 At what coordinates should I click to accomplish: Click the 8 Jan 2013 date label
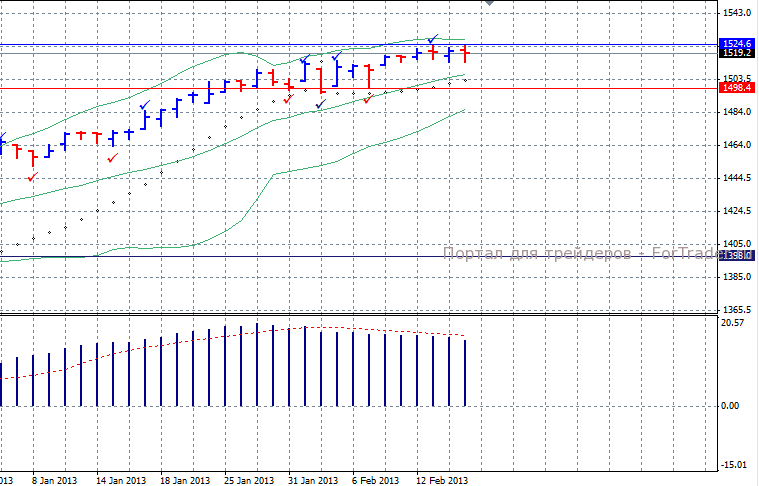[x=54, y=480]
